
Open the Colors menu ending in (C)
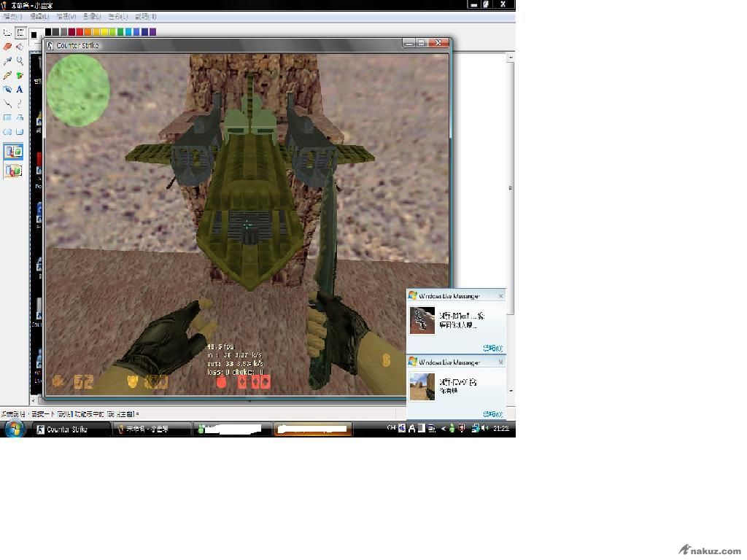point(117,17)
